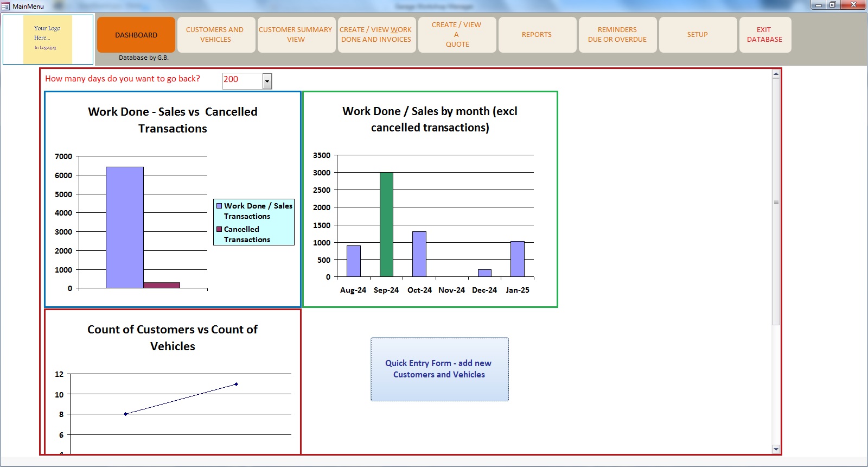View Reminders Due or Overdue
868x467 pixels.
pyautogui.click(x=617, y=35)
